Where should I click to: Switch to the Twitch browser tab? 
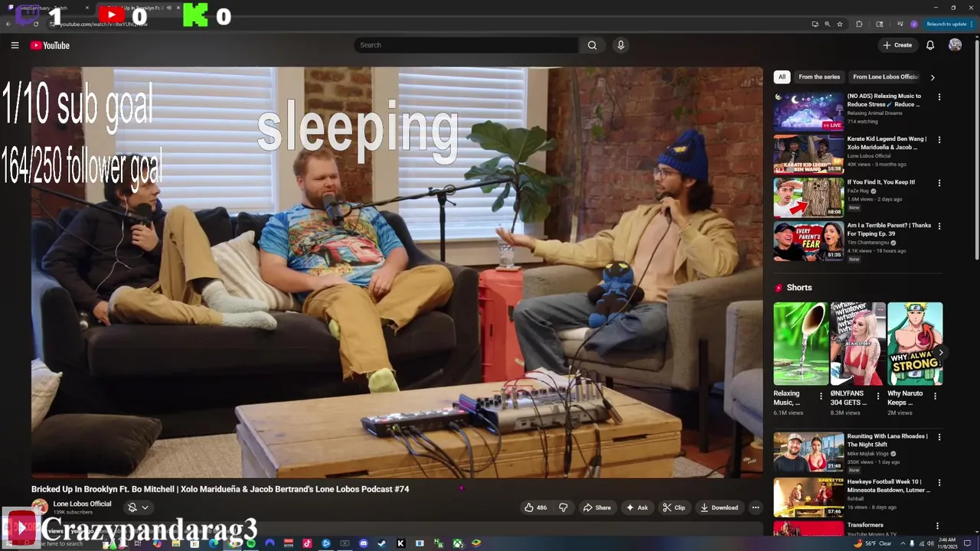click(46, 8)
